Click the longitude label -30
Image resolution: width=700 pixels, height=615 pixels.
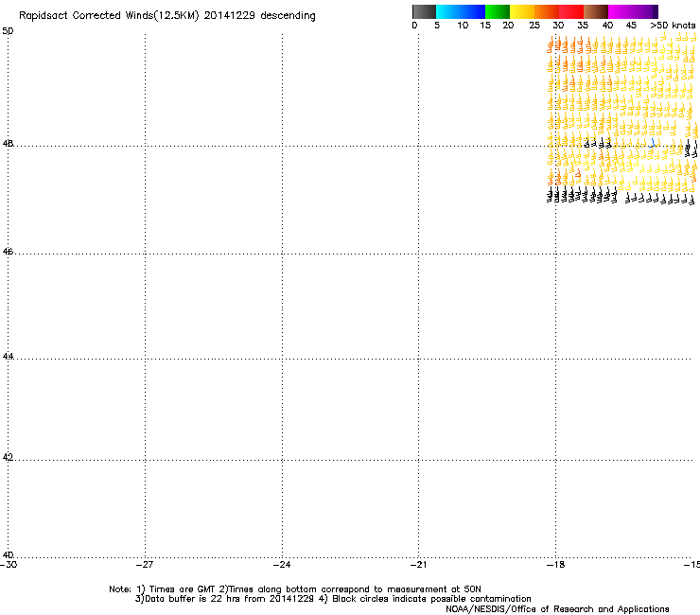coord(9,565)
